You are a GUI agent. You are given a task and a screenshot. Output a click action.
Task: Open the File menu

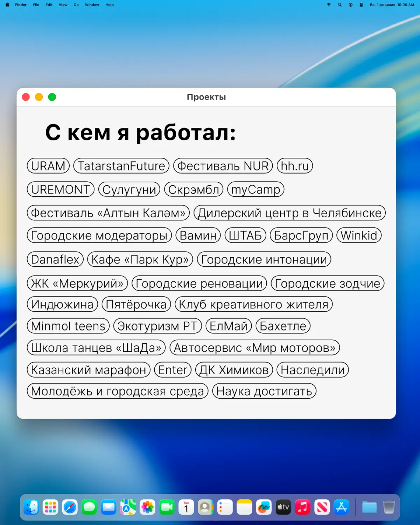coord(36,5)
